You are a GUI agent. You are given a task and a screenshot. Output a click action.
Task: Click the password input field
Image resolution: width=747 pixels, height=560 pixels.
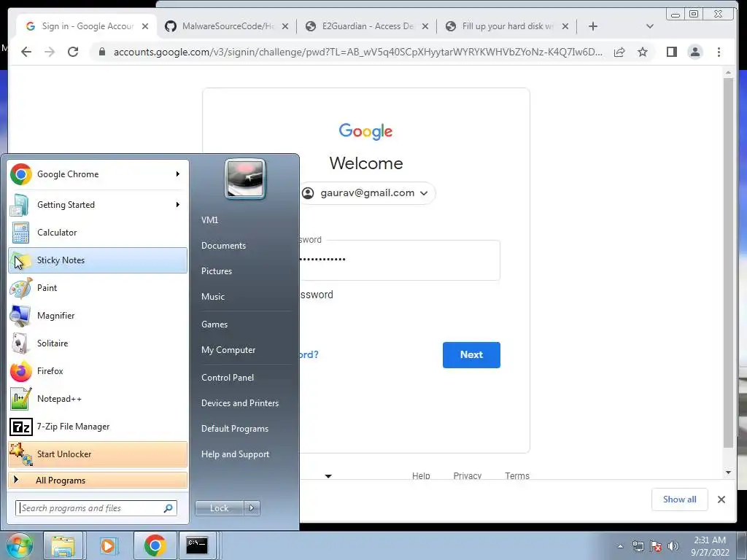tap(399, 260)
